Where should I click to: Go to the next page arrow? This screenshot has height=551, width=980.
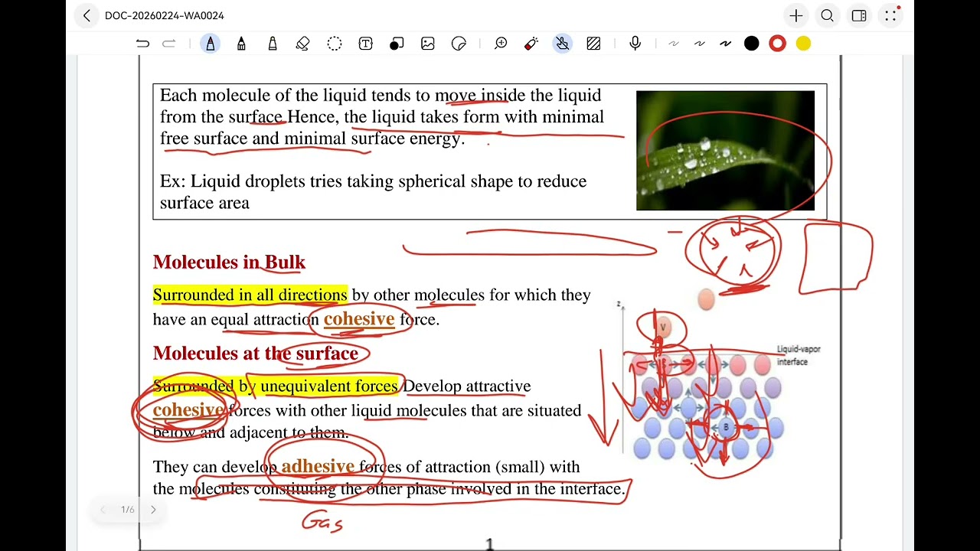(x=153, y=510)
